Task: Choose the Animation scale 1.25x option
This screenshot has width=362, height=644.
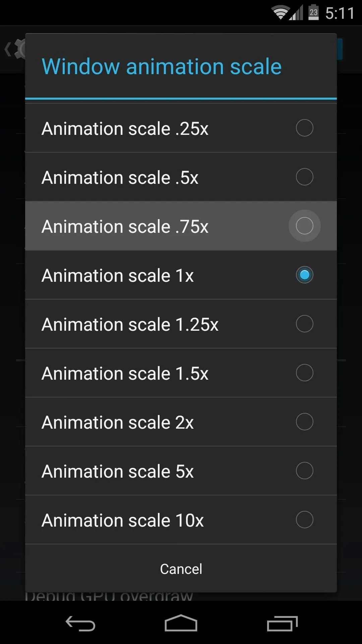Action: [181, 324]
